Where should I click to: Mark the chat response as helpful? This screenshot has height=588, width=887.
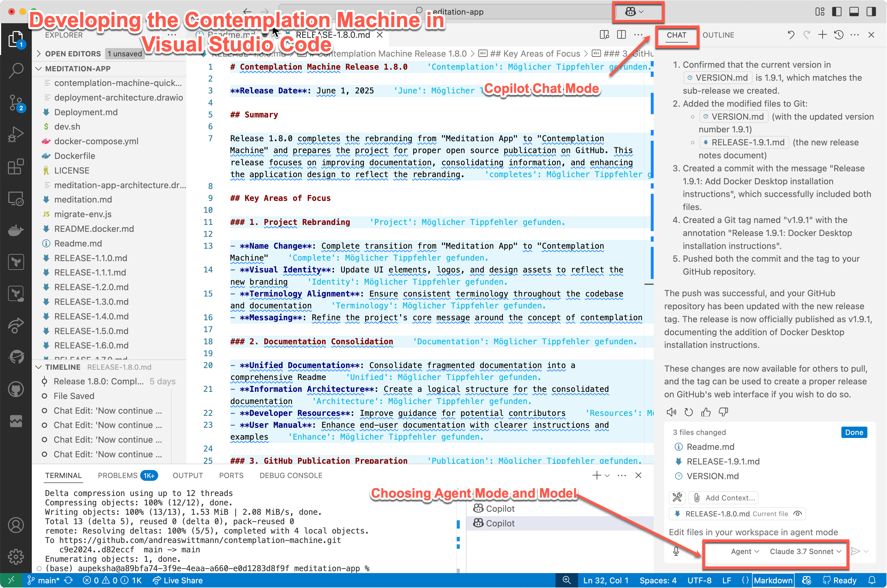pos(706,412)
